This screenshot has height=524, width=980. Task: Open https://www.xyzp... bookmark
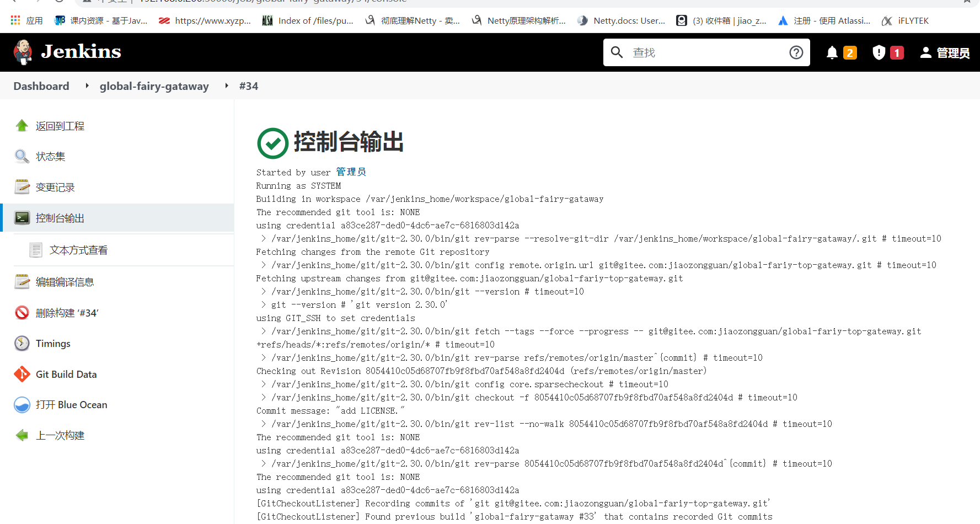(205, 20)
